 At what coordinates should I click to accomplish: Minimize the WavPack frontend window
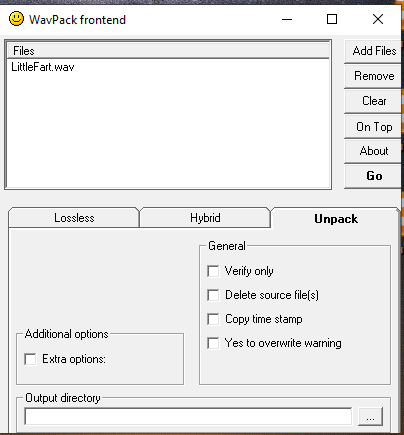click(x=287, y=19)
